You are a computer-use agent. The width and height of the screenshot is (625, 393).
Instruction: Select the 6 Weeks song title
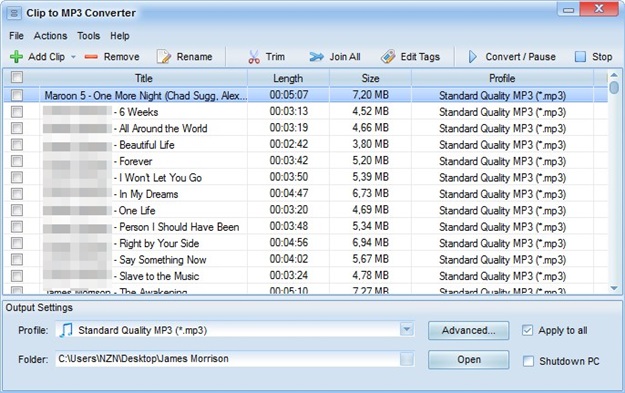click(139, 112)
